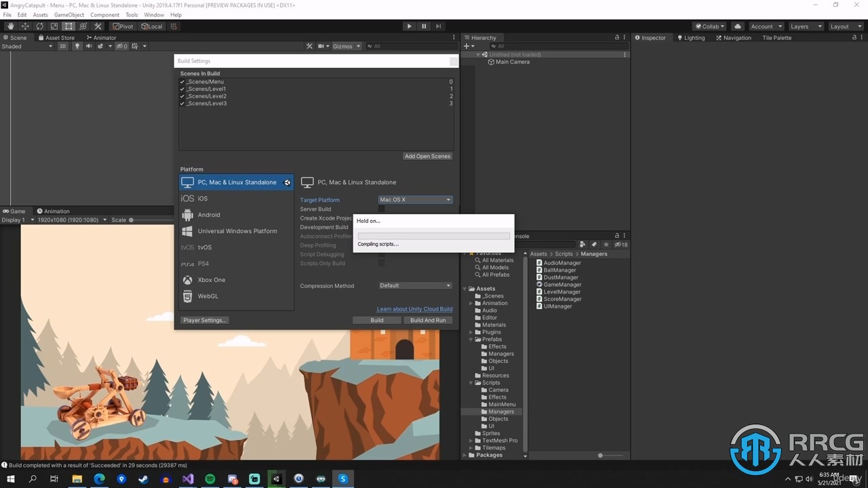Image resolution: width=868 pixels, height=488 pixels.
Task: Open the Account dropdown
Action: tap(766, 26)
